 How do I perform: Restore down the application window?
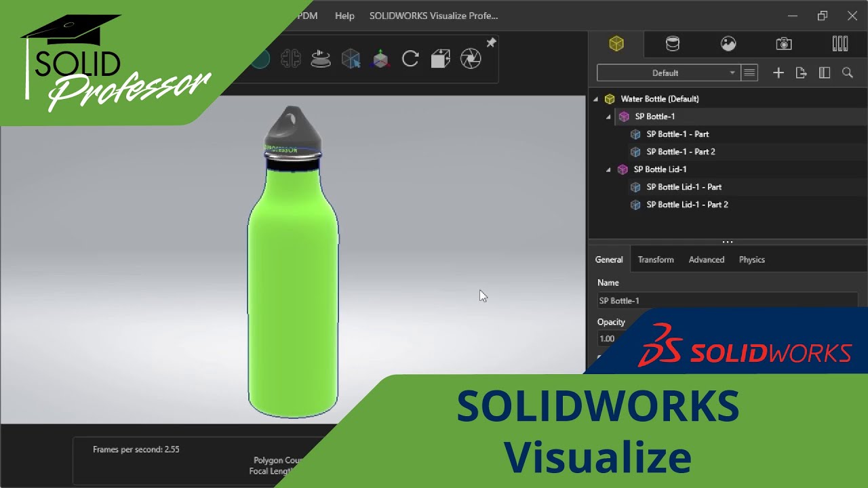pos(823,16)
